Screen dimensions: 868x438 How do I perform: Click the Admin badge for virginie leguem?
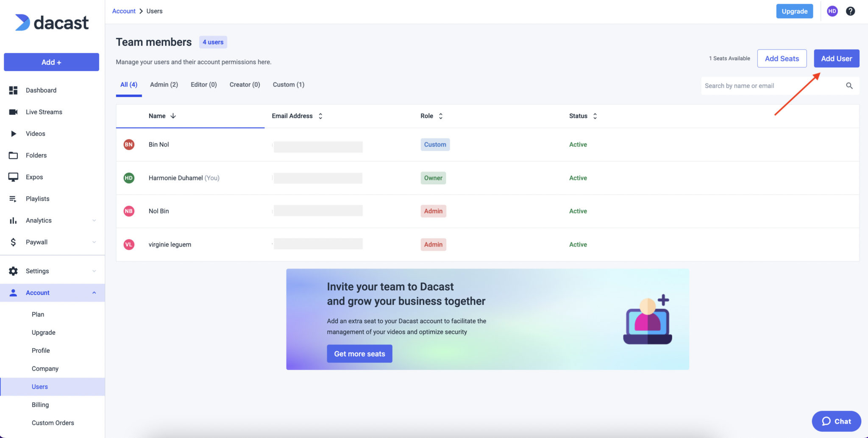pos(433,244)
